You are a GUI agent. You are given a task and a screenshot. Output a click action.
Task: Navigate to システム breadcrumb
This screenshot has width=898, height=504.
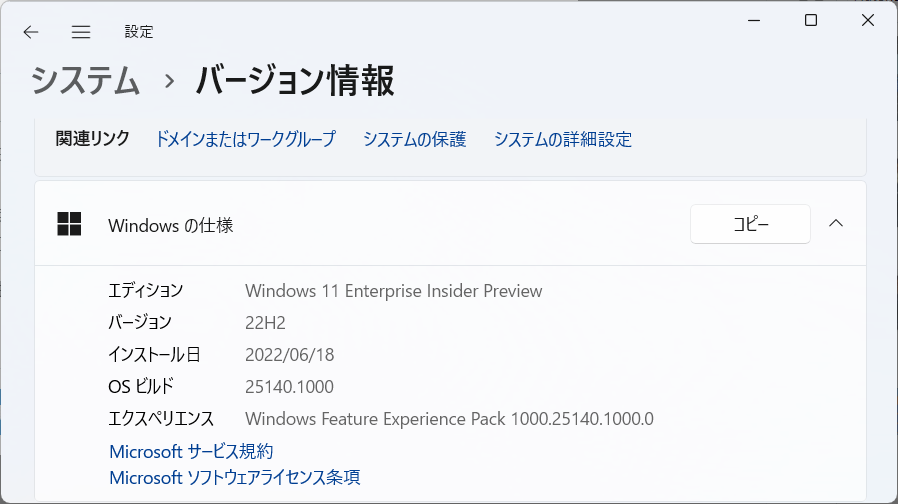(85, 80)
